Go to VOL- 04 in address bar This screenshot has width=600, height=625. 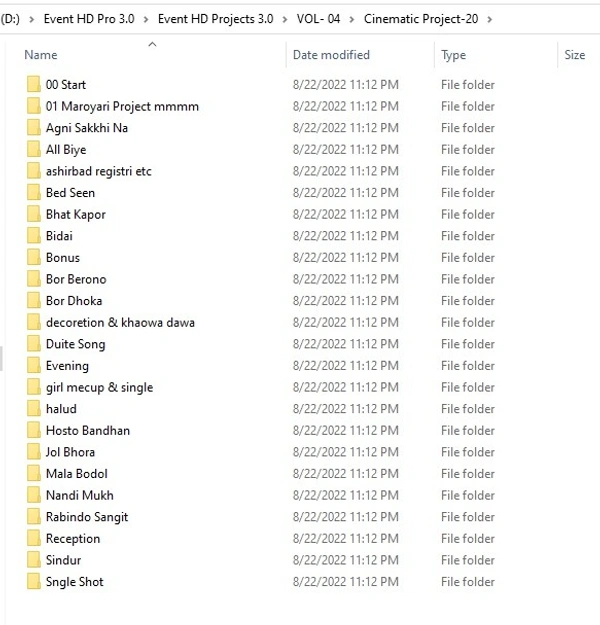tap(318, 19)
